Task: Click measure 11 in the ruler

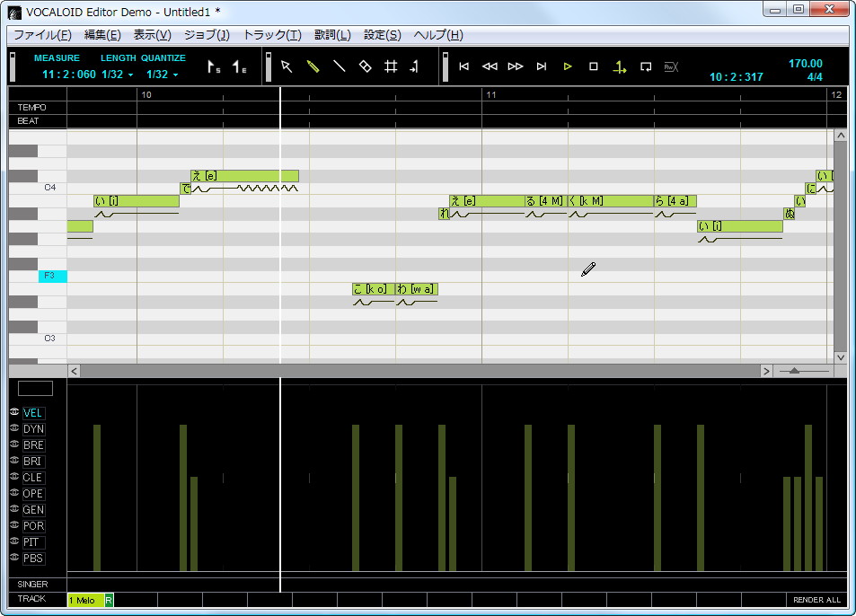Action: coord(491,94)
